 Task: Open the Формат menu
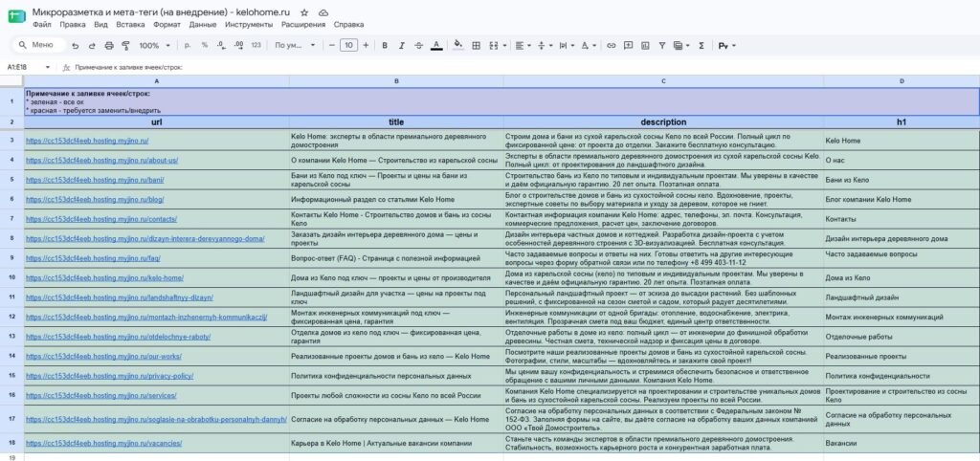[167, 25]
